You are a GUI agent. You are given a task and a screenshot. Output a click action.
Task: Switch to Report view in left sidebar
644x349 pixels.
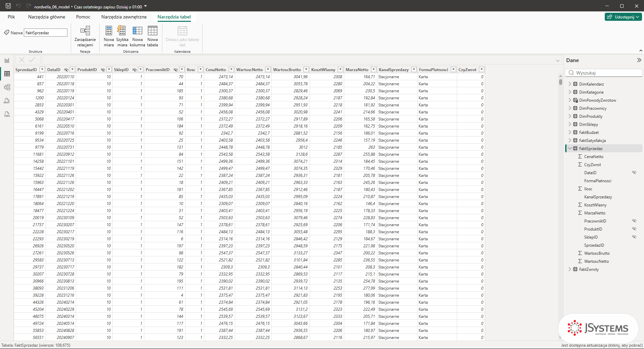click(x=7, y=60)
